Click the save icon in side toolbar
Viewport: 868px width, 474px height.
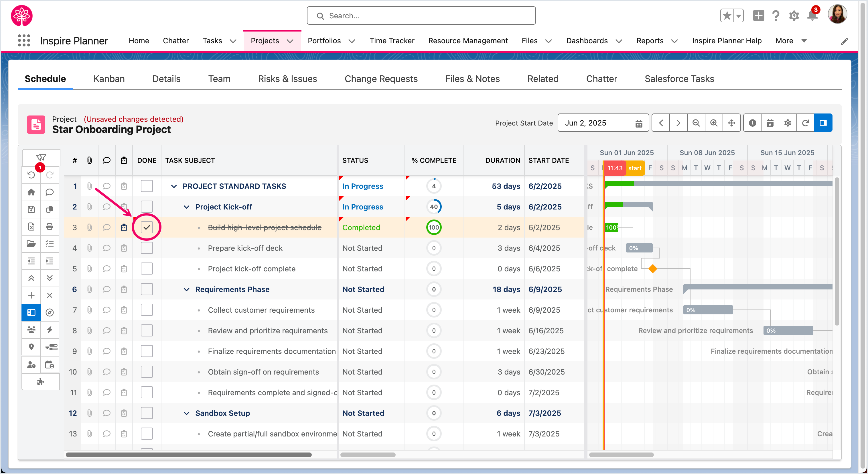pyautogui.click(x=31, y=209)
